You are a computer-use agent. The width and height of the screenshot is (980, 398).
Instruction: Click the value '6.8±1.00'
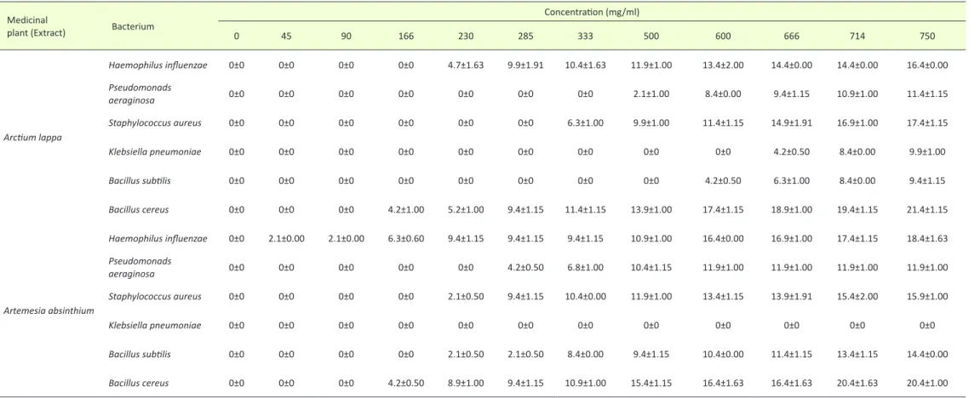(585, 267)
